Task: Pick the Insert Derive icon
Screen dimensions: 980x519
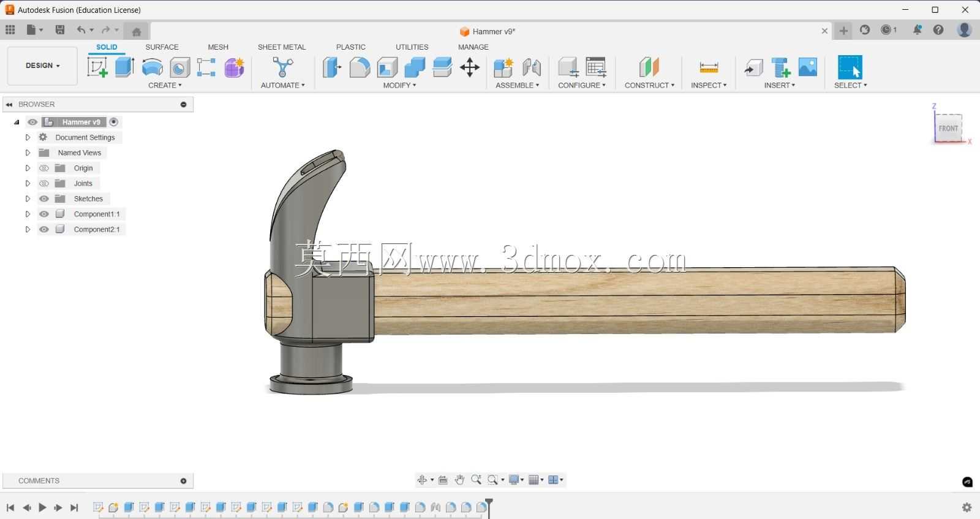Action: [x=753, y=67]
